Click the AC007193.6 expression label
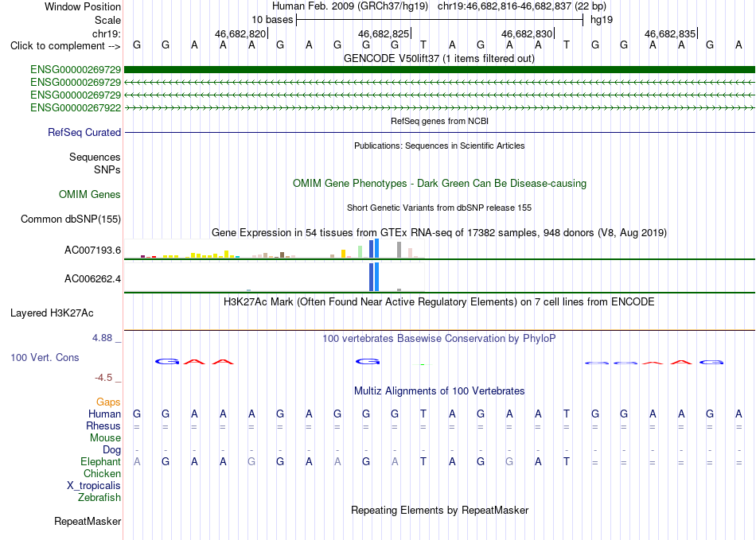The image size is (756, 540). pos(92,250)
